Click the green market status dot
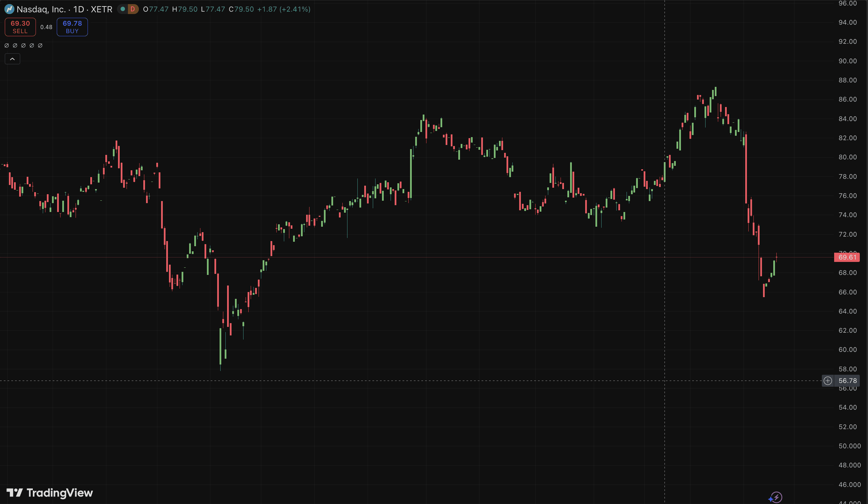Image resolution: width=868 pixels, height=504 pixels. [x=123, y=9]
